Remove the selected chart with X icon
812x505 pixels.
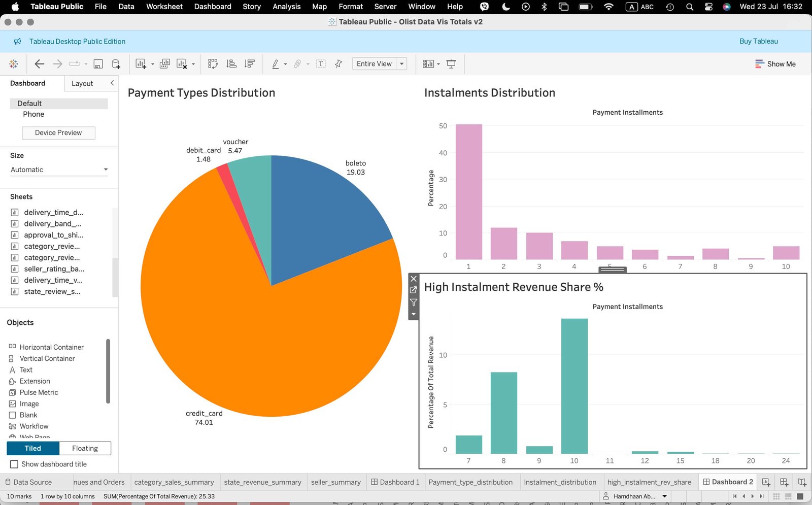[x=414, y=279]
